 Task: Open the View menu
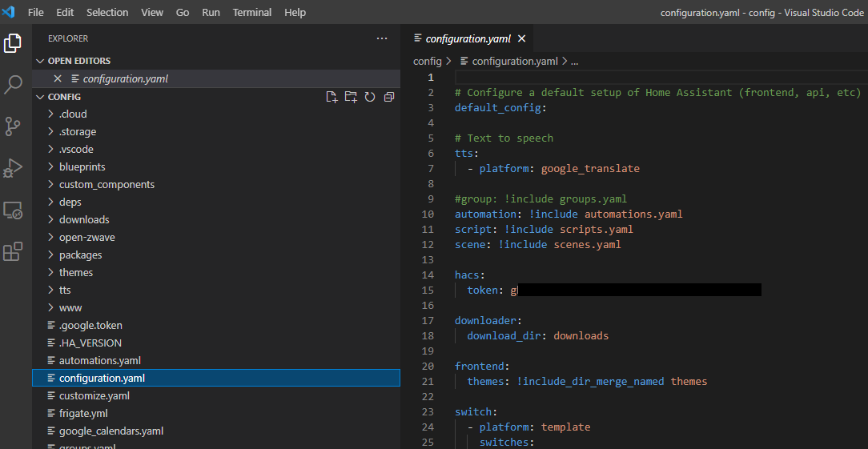click(x=152, y=12)
